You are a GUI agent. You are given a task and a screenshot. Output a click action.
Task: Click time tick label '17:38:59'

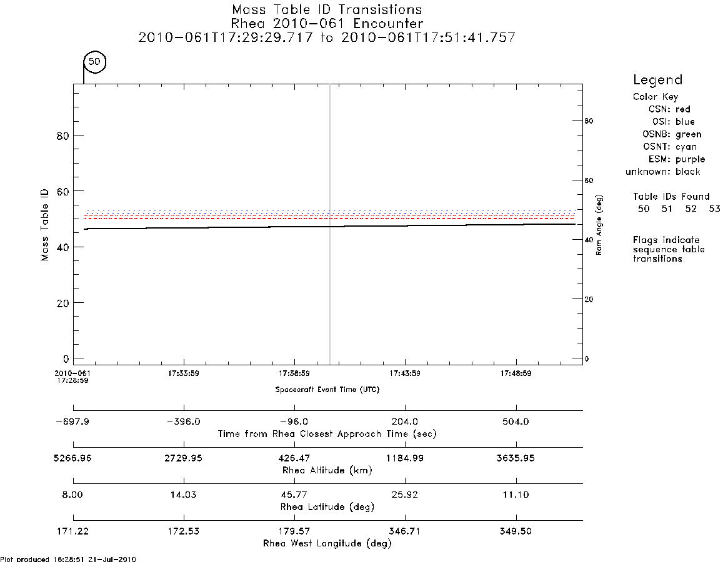pos(294,373)
